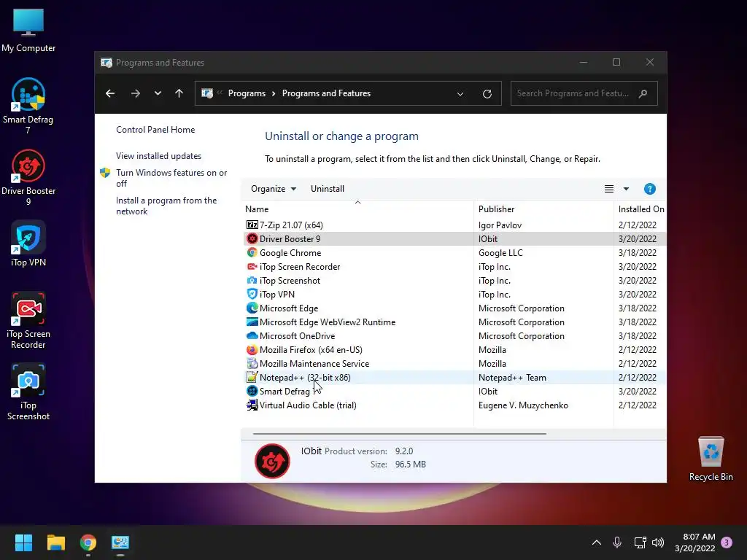This screenshot has height=560, width=747.
Task: Open View installed updates link
Action: click(x=158, y=156)
